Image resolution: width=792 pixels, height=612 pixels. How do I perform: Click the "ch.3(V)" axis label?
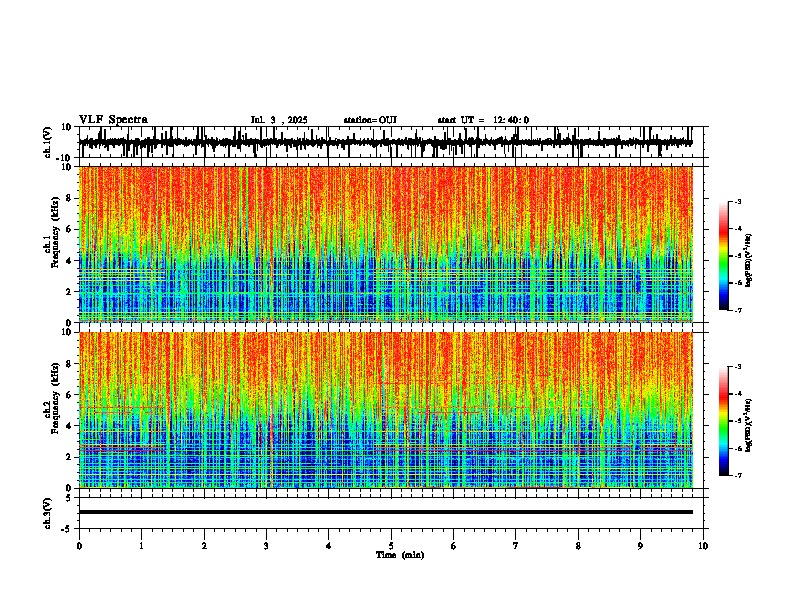tap(48, 513)
